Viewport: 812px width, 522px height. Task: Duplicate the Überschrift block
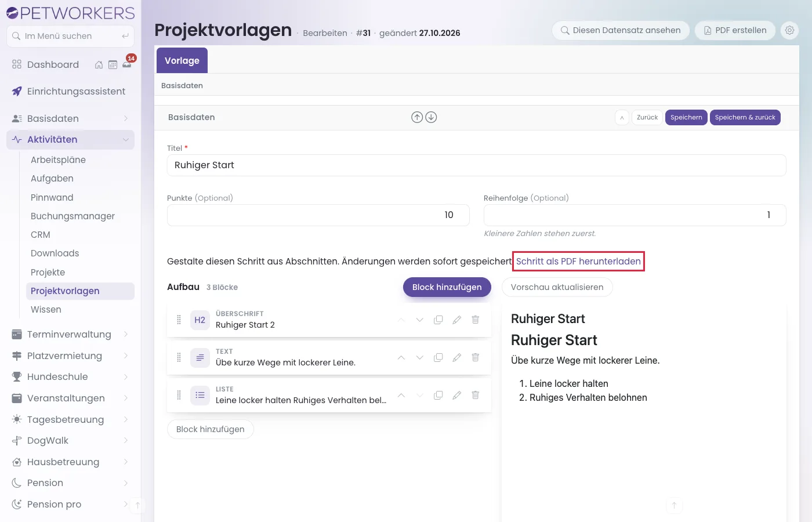tap(438, 320)
